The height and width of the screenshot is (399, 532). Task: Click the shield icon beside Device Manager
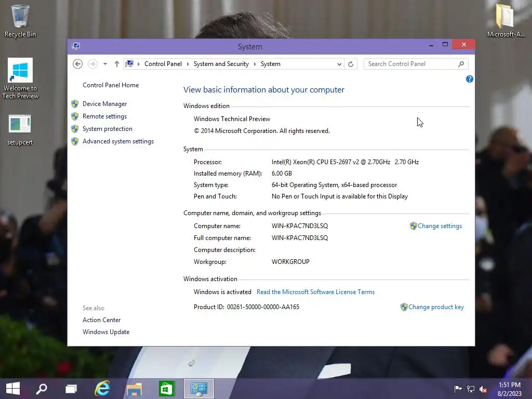(75, 104)
